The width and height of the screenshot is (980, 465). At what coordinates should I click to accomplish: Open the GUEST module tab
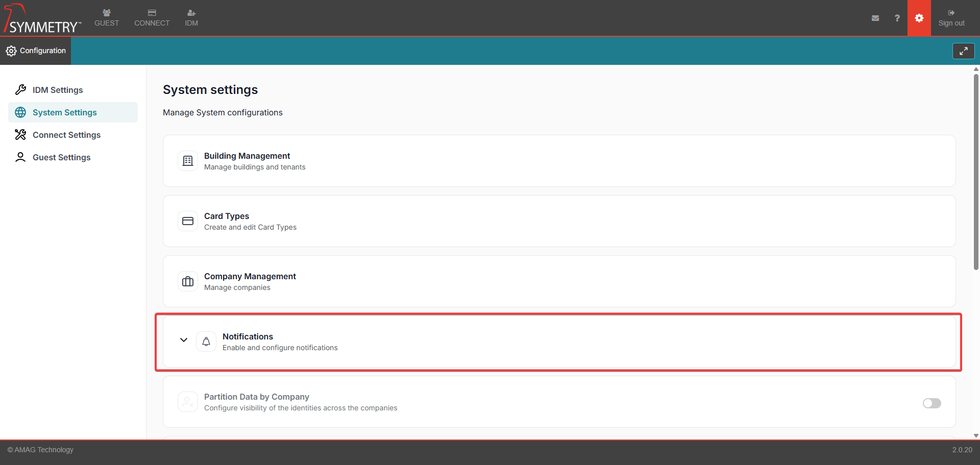107,18
